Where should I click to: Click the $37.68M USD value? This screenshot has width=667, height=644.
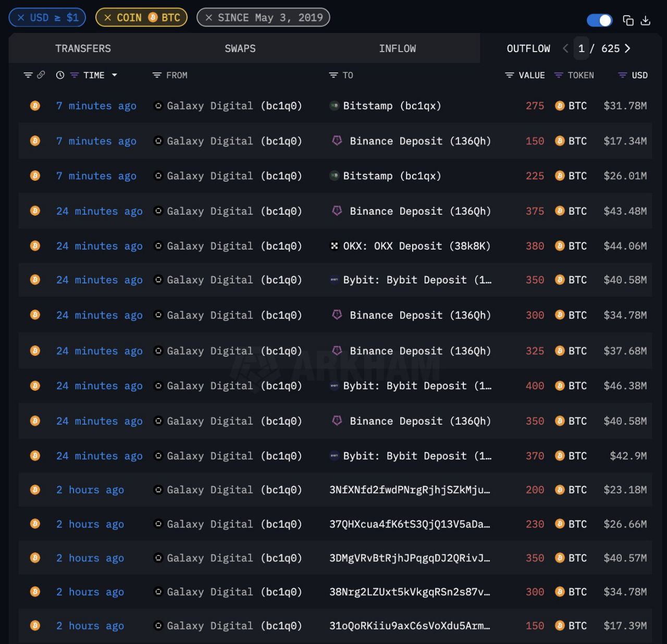tap(625, 351)
